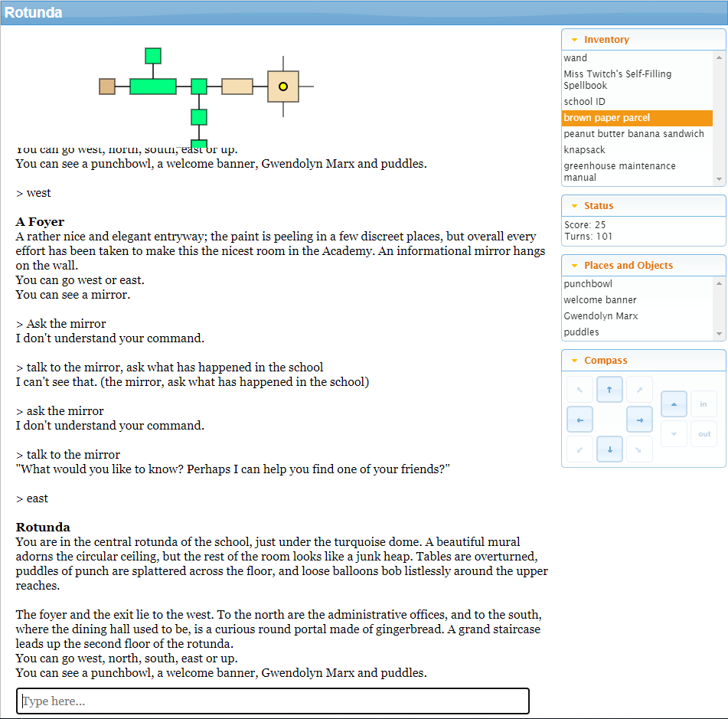Select puddles in Places and Objects
Viewport: 728px width, 719px height.
637,332
